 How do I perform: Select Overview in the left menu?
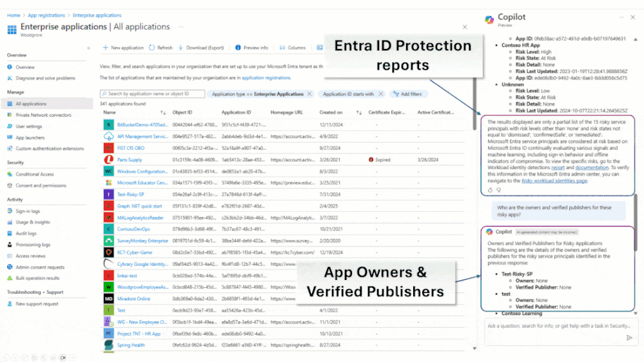pos(24,67)
